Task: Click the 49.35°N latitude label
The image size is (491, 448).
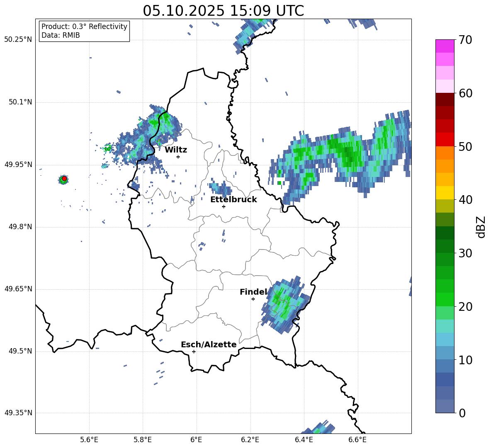Action: 18,413
